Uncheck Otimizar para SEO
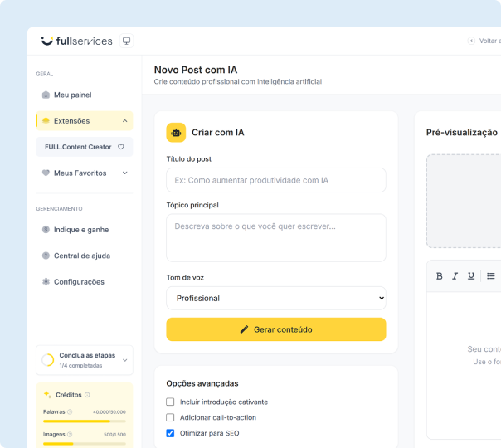Screen dimensions: 501x448 click(171, 433)
